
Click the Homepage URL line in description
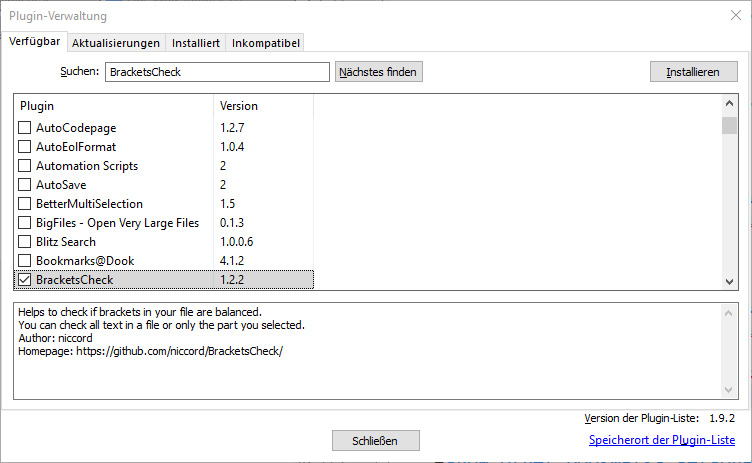151,351
